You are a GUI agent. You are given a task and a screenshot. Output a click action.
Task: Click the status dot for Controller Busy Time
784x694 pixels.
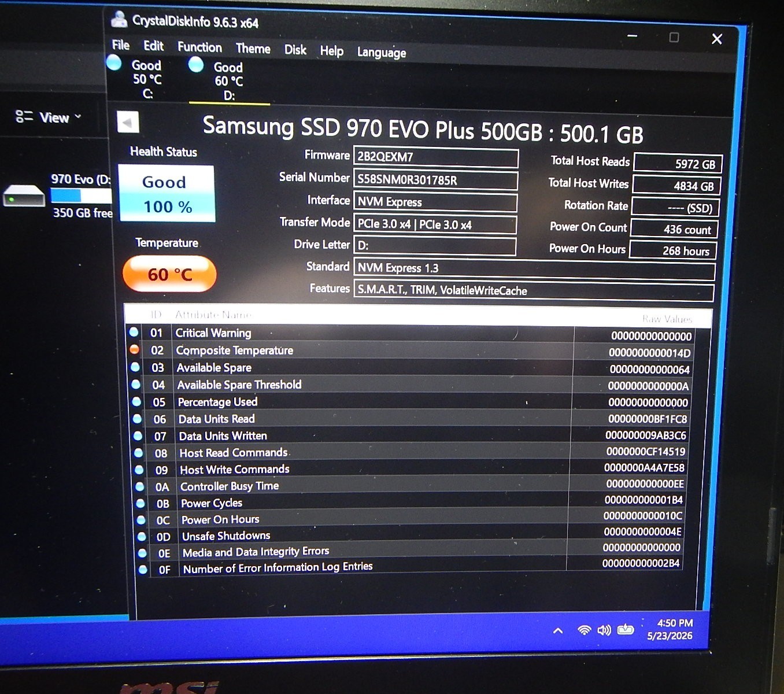point(139,486)
